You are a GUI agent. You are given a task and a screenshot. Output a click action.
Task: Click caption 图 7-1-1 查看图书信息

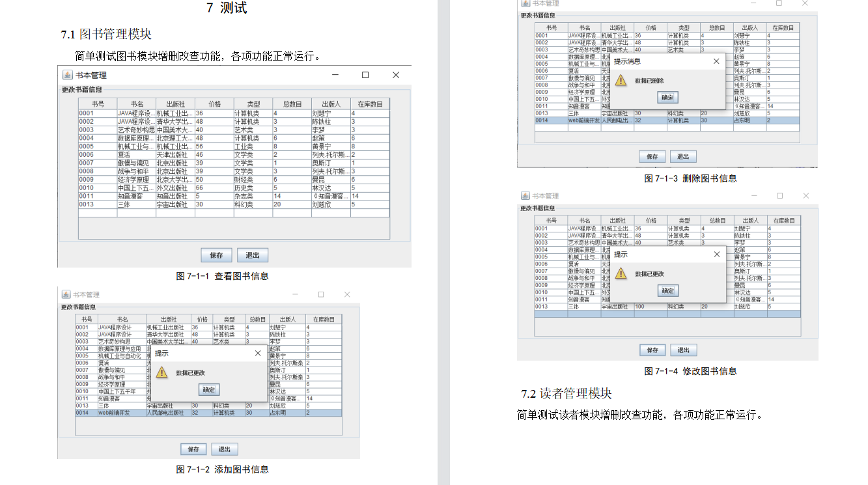pyautogui.click(x=223, y=276)
